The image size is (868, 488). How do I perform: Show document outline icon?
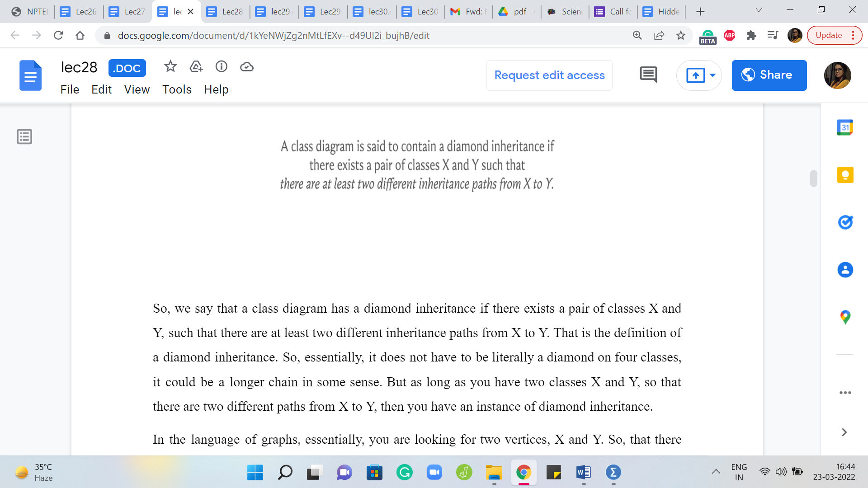coord(24,136)
